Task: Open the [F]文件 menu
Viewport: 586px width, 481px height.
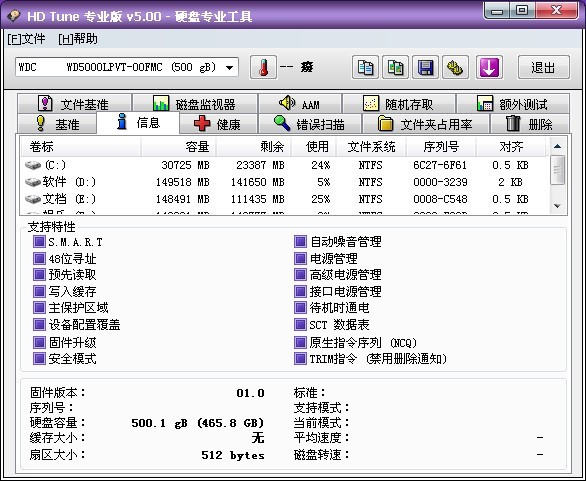Action: pyautogui.click(x=26, y=39)
